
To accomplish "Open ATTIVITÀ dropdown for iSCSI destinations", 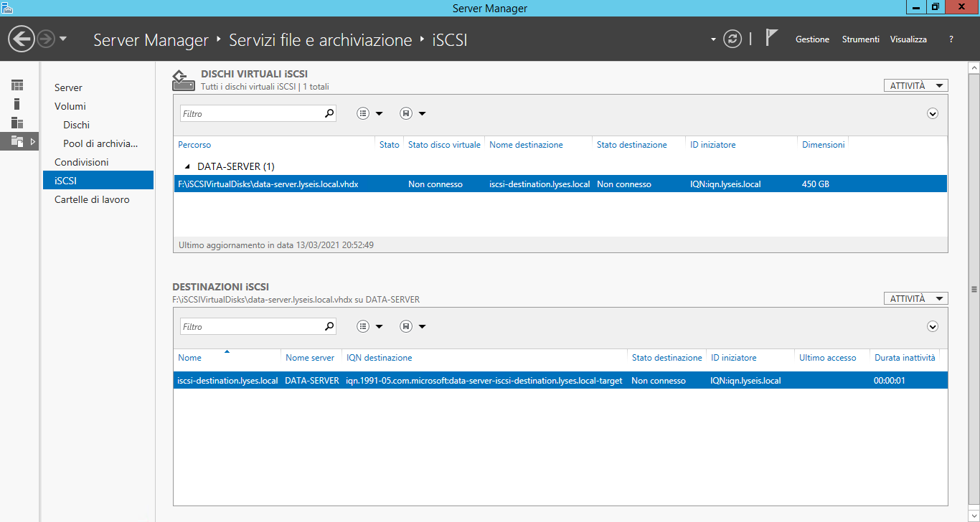I will pyautogui.click(x=916, y=298).
